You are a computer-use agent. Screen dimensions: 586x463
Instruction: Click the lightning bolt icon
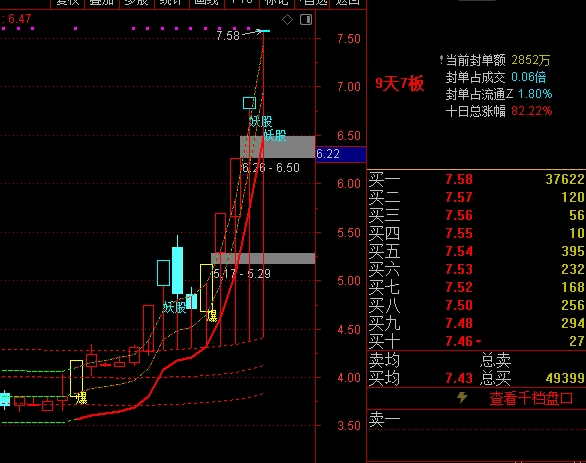[462, 397]
